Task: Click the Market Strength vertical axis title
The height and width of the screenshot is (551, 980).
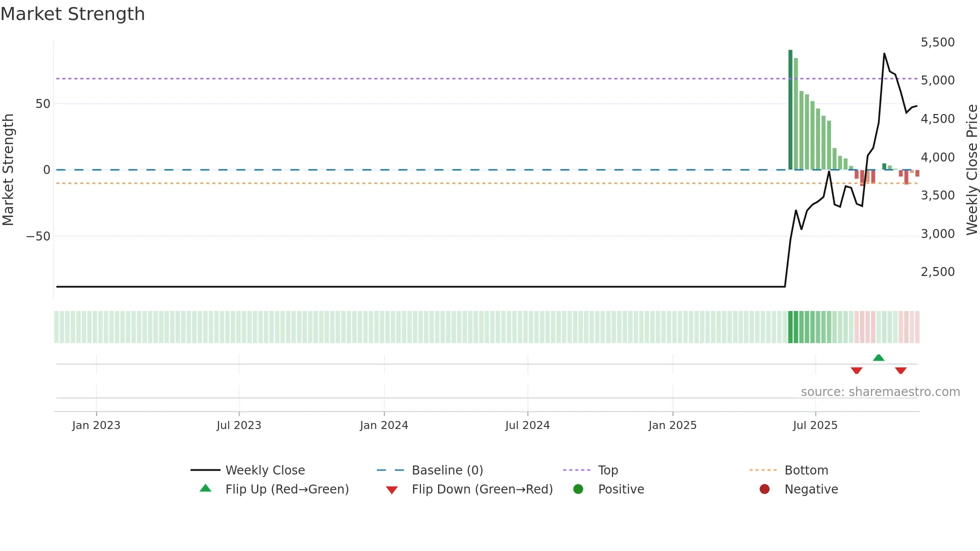Action: pyautogui.click(x=8, y=169)
